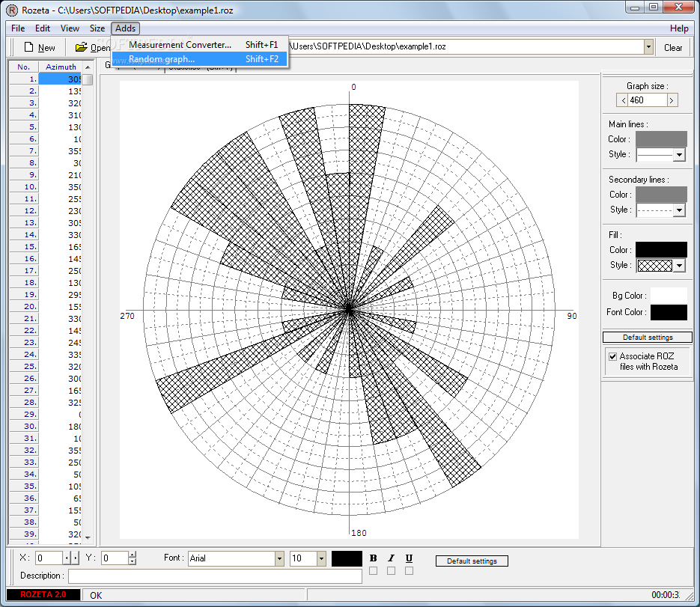Viewport: 700px width, 607px height.
Task: Click the Underline U icon
Action: click(409, 558)
